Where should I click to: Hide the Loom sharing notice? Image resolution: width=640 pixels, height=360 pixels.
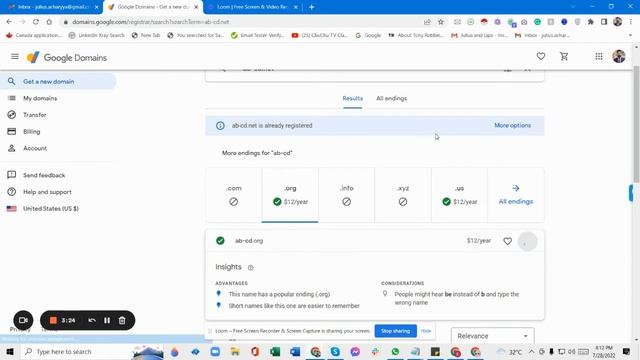tap(426, 331)
